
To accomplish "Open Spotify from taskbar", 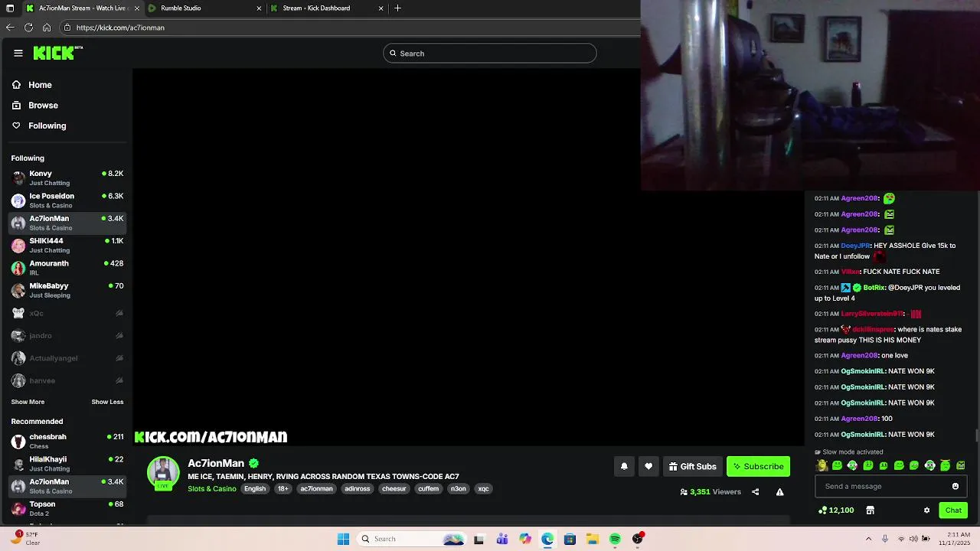I will [x=615, y=539].
